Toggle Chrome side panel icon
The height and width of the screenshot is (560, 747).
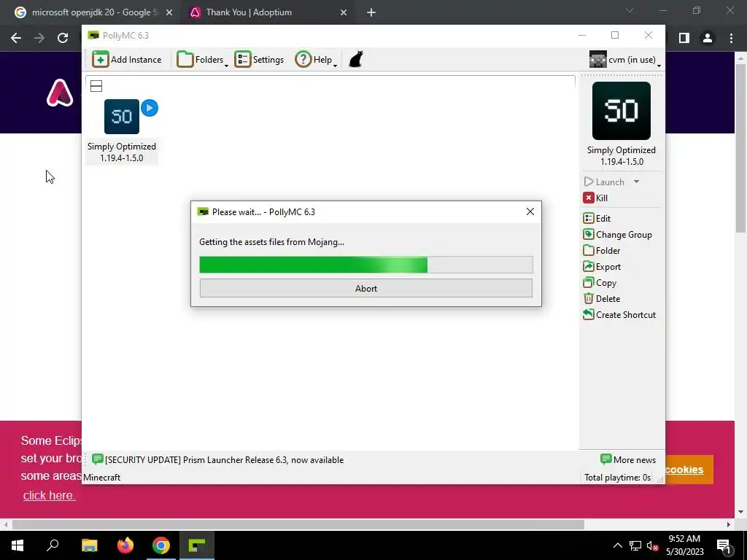click(684, 38)
